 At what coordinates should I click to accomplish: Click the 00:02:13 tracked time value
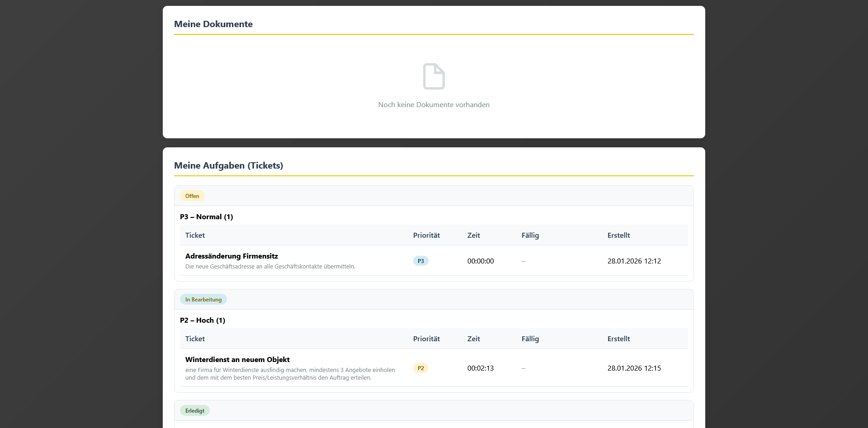click(x=480, y=368)
